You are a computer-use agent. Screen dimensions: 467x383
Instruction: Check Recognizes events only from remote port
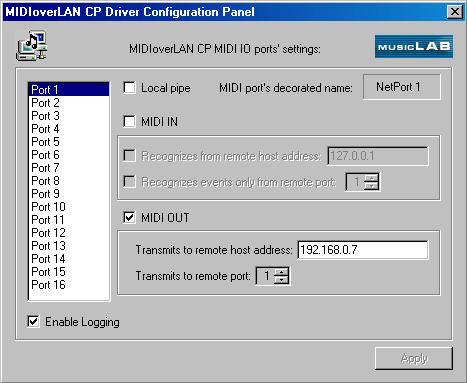[129, 182]
